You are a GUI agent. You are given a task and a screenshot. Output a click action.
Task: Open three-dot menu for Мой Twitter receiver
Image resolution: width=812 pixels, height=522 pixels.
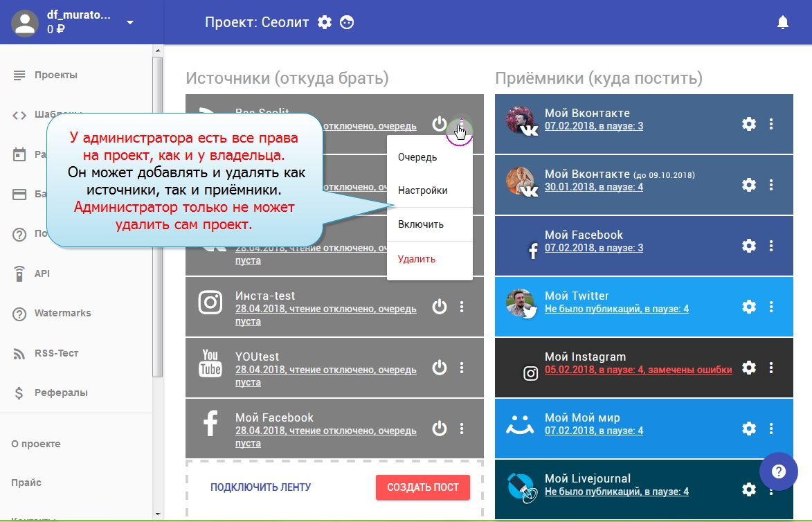tap(771, 307)
